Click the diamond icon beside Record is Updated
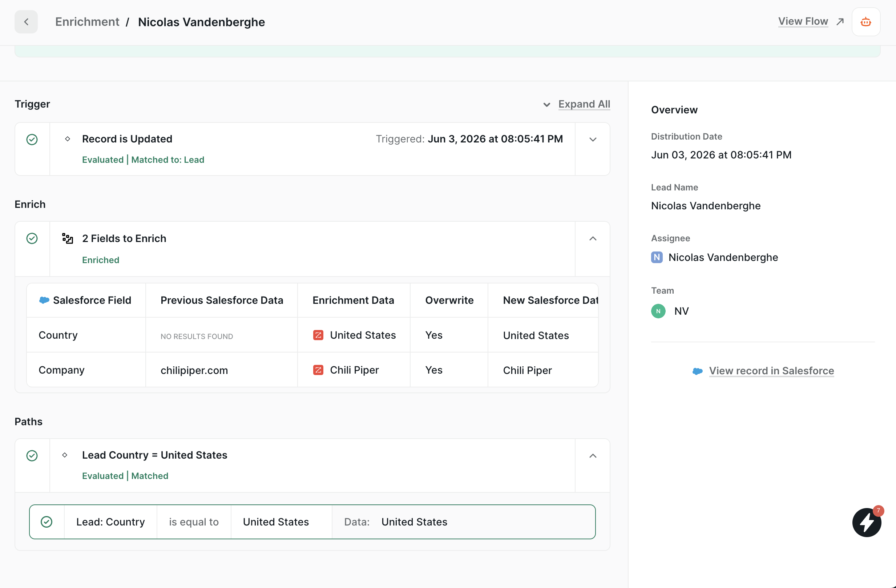This screenshot has height=588, width=896. 67,139
